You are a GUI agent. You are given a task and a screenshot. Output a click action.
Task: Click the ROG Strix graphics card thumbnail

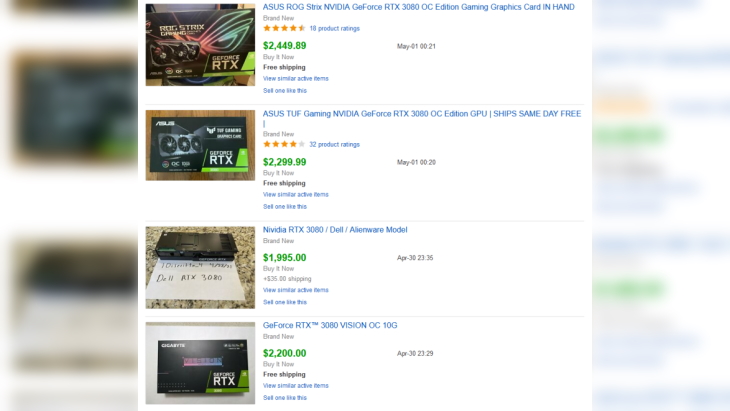200,45
